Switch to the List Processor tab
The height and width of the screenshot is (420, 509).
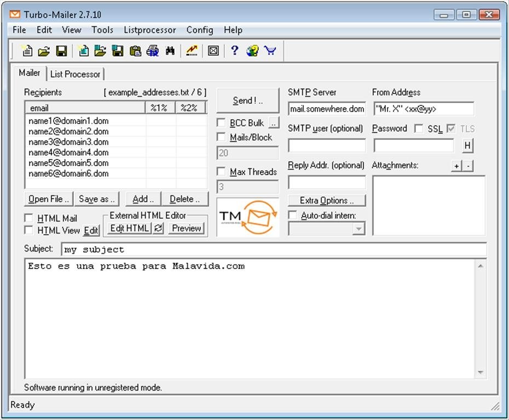tap(75, 74)
